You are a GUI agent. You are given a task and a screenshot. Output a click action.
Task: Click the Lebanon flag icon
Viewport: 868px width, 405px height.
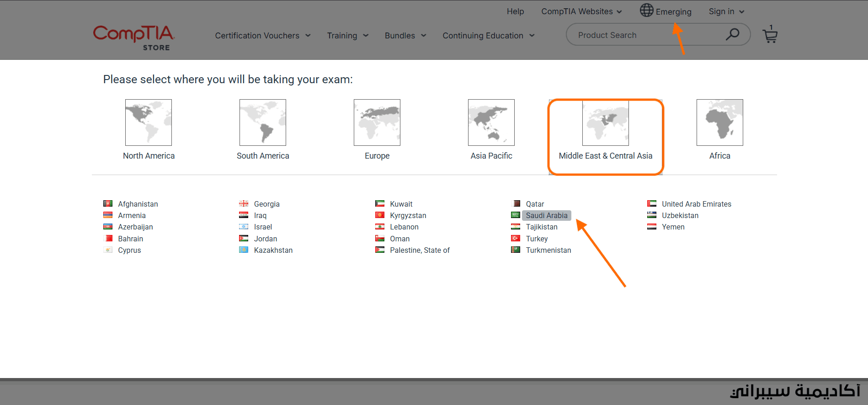point(380,226)
